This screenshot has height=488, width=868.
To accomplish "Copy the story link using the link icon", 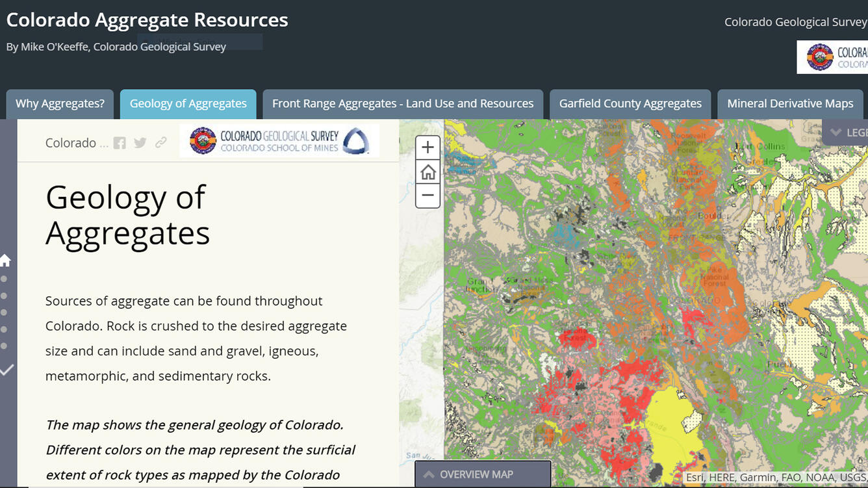I will 160,142.
